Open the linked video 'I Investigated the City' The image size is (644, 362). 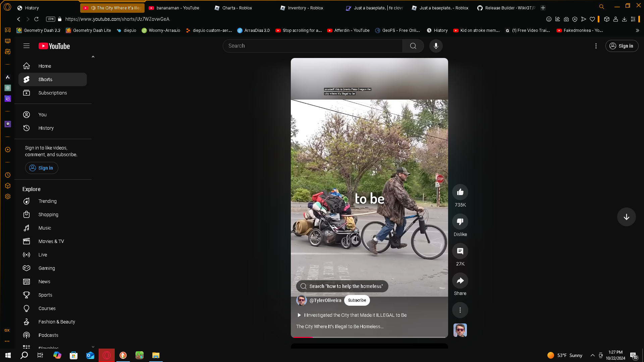[355, 315]
